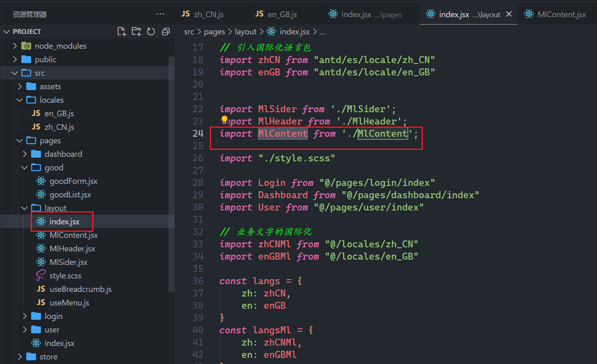Collapse the PROJECT section chevron

coord(7,32)
